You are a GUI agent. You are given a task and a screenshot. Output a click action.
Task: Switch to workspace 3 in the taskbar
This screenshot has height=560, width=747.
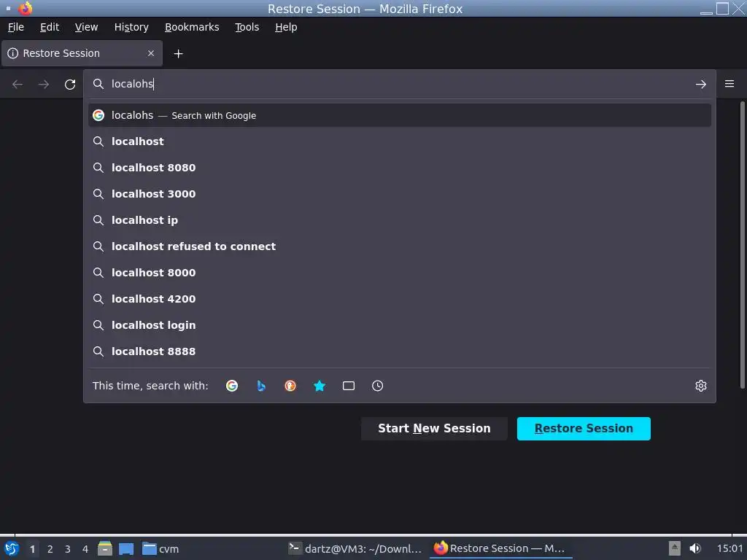point(68,549)
